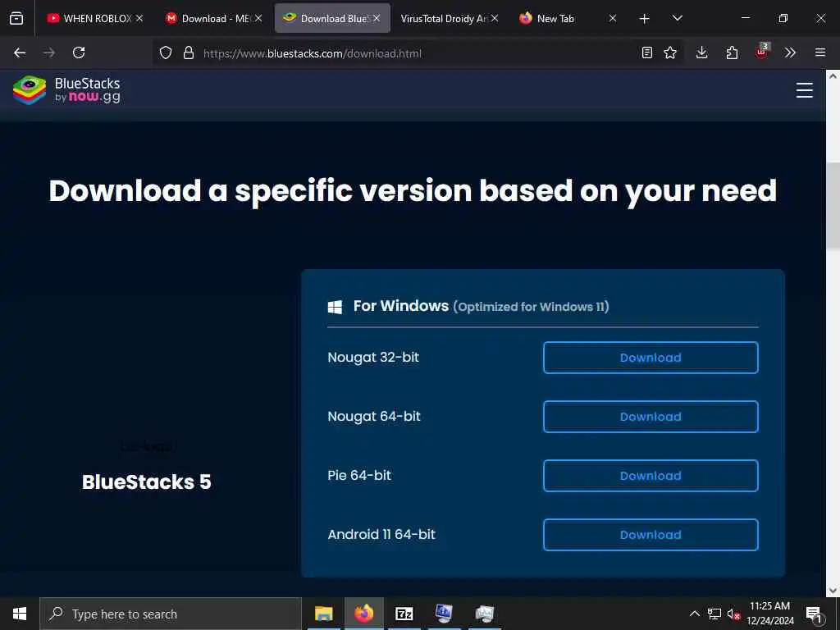Click the BlueStacks 5 product label

click(x=146, y=482)
